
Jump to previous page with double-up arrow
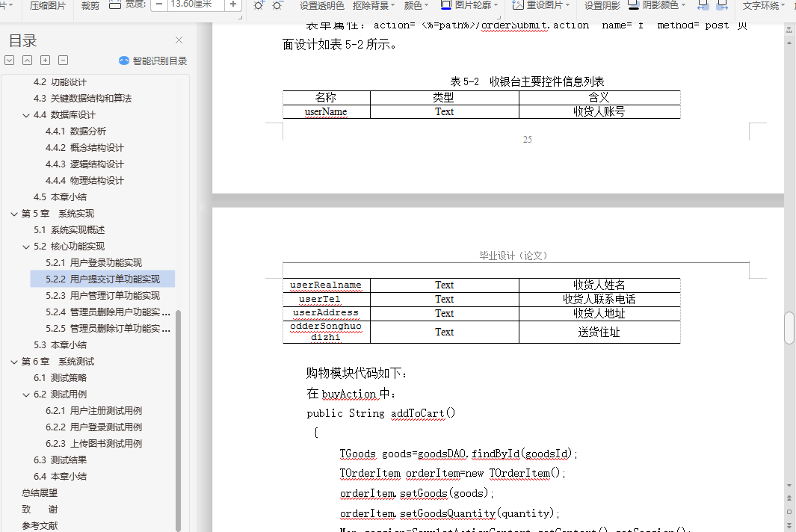tap(789, 498)
